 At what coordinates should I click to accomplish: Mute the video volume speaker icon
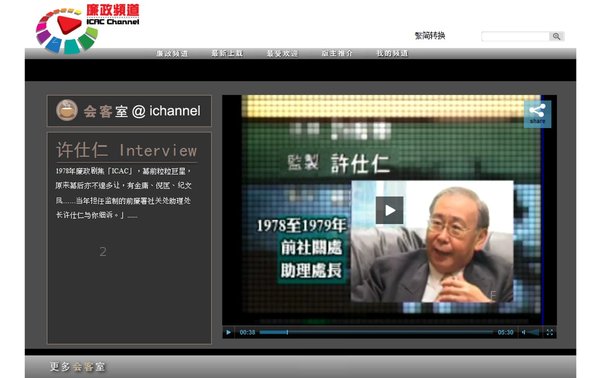523,332
